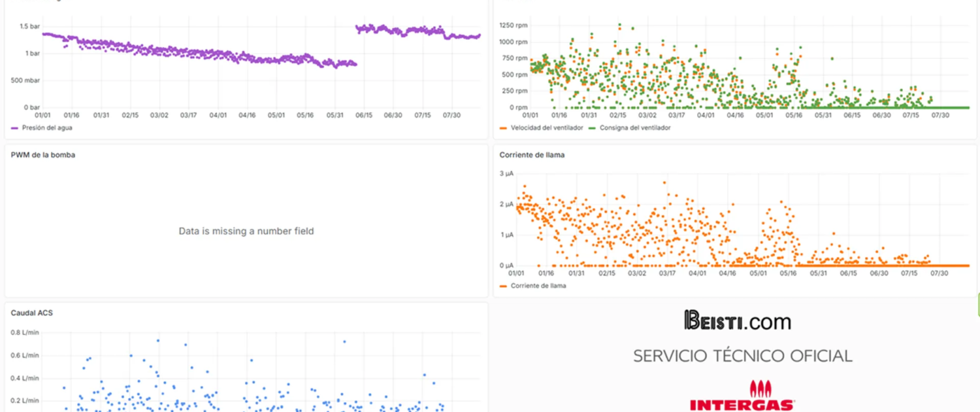Click the 750 rpm axis label
The width and height of the screenshot is (980, 412).
point(515,58)
